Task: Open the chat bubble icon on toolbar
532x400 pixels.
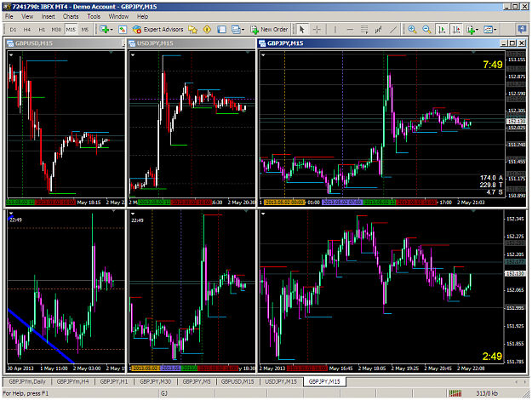Action: [x=522, y=30]
